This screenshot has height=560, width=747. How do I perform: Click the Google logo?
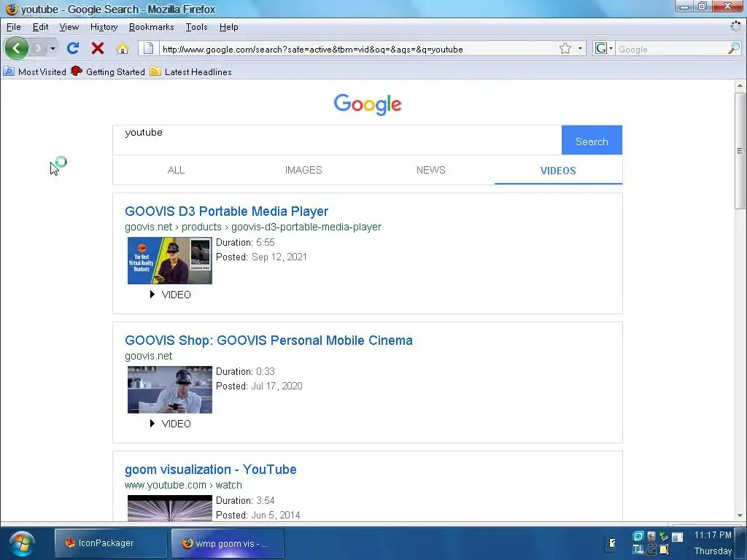(368, 104)
